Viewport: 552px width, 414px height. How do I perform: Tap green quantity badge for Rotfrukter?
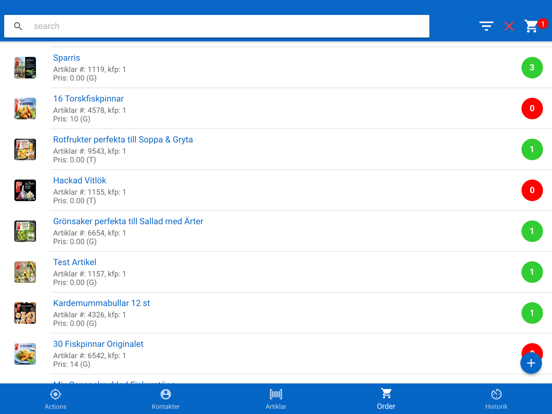532,149
